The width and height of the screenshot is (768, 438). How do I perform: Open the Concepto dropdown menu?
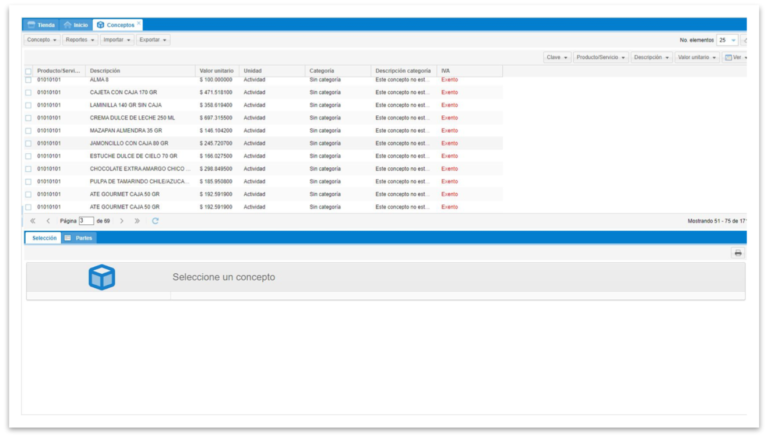coord(42,40)
